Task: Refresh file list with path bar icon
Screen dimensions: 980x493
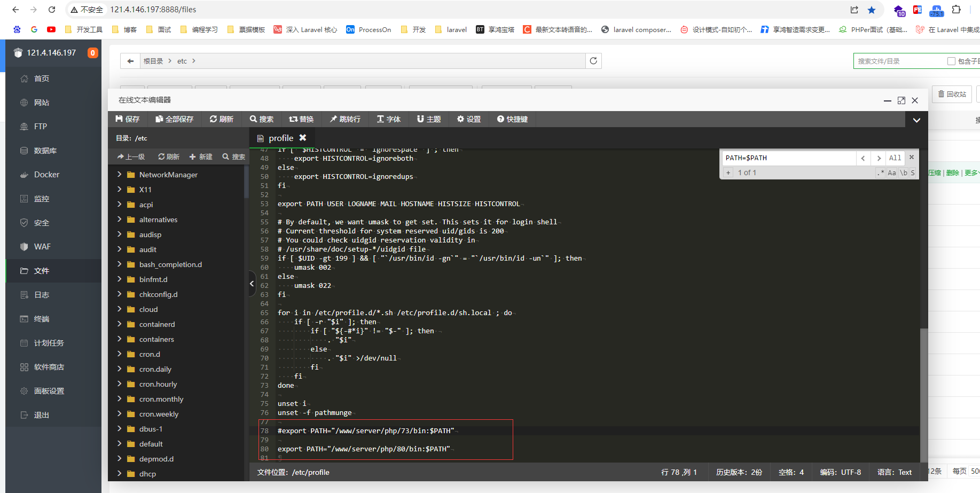Action: (x=593, y=61)
